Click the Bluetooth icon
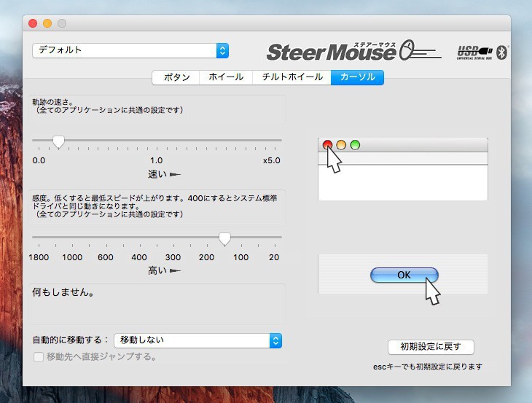 [x=501, y=52]
